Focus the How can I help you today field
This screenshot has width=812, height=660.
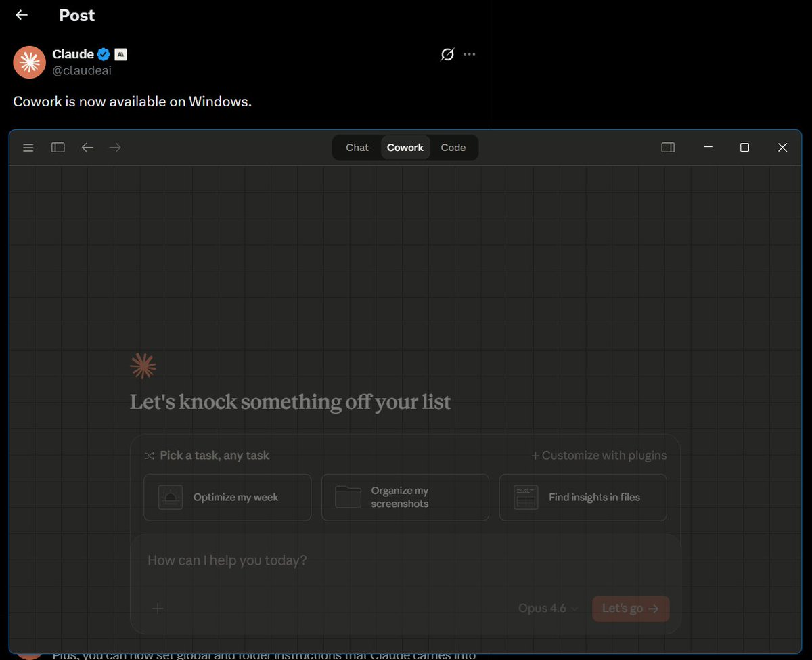point(405,560)
